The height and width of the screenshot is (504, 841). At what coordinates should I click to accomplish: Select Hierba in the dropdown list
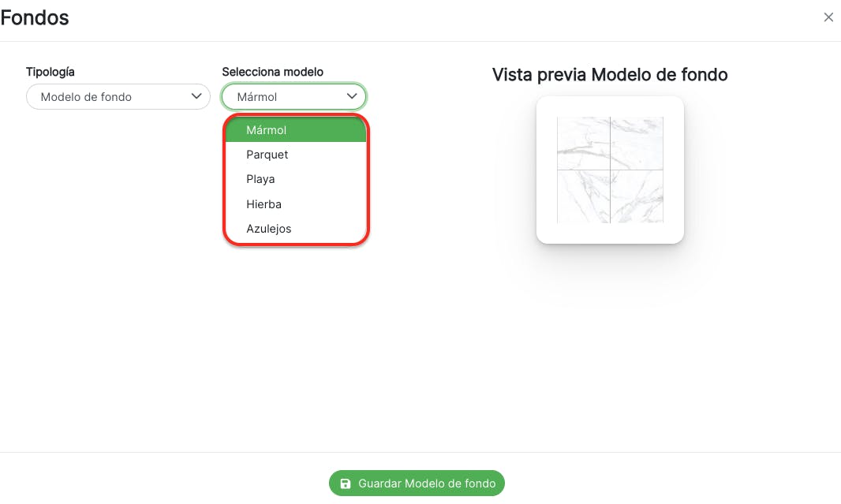pyautogui.click(x=264, y=204)
